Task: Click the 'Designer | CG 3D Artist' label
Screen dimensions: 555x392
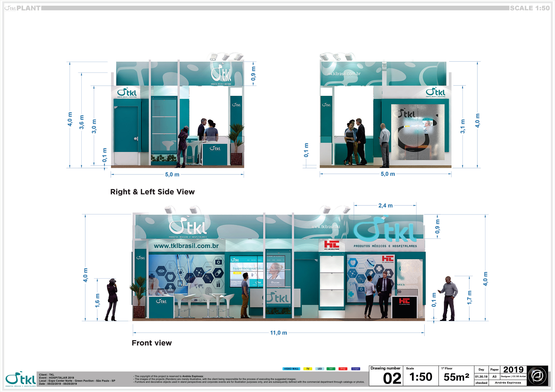Action: tap(513, 376)
